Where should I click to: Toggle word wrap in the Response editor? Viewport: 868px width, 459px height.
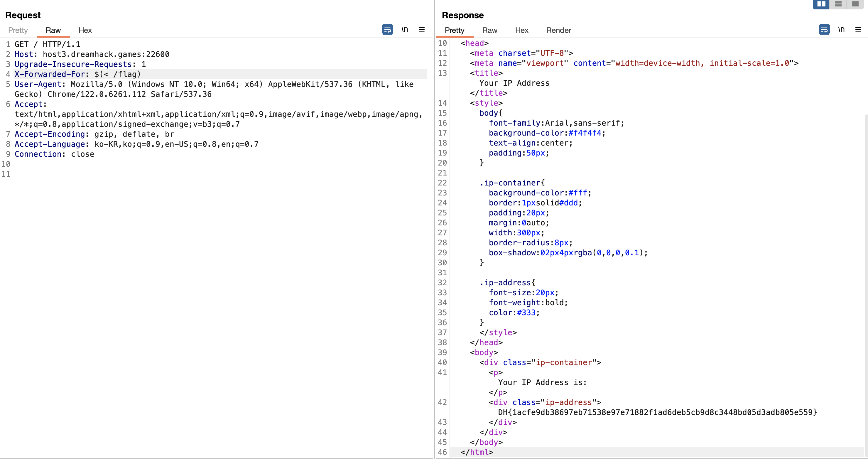(x=824, y=30)
